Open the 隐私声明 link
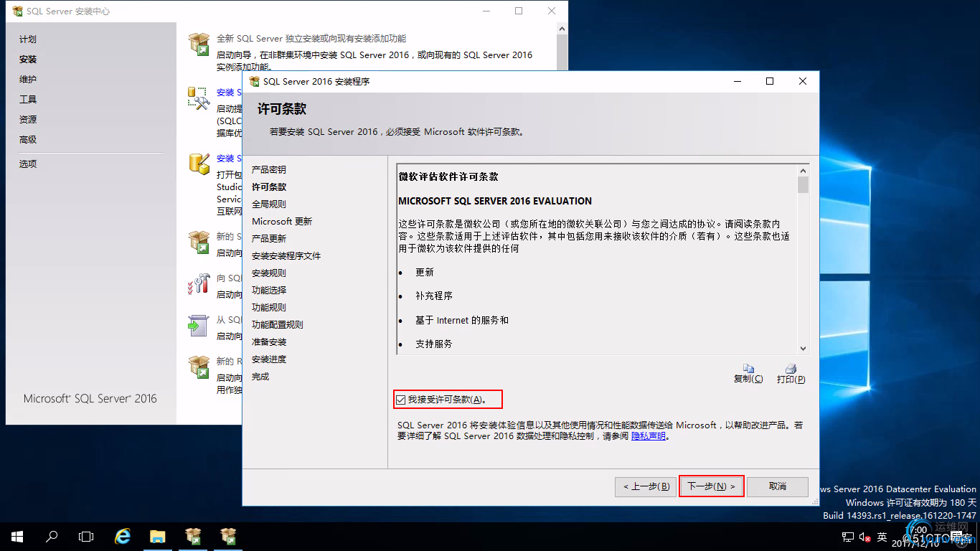This screenshot has width=980, height=551. (x=649, y=435)
